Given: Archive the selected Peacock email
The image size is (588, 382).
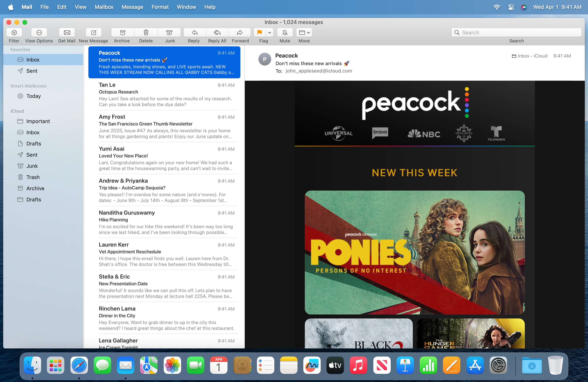Looking at the screenshot, I should (123, 33).
